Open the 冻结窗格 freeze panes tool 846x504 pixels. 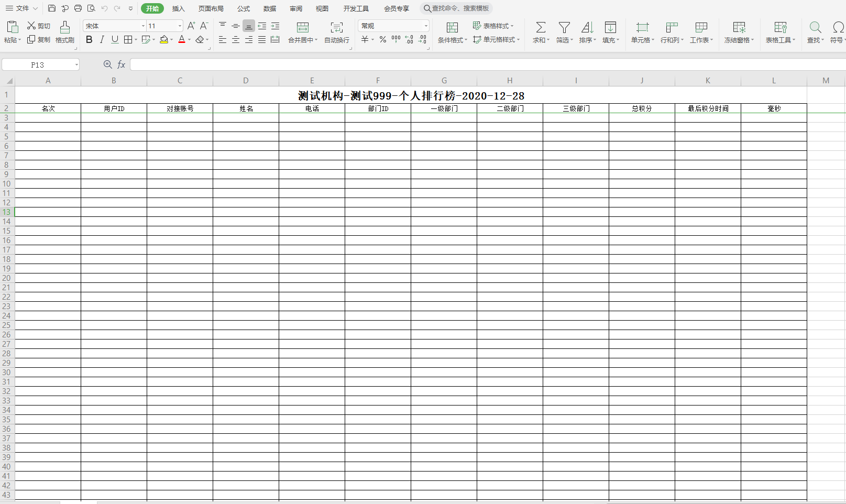click(x=739, y=32)
